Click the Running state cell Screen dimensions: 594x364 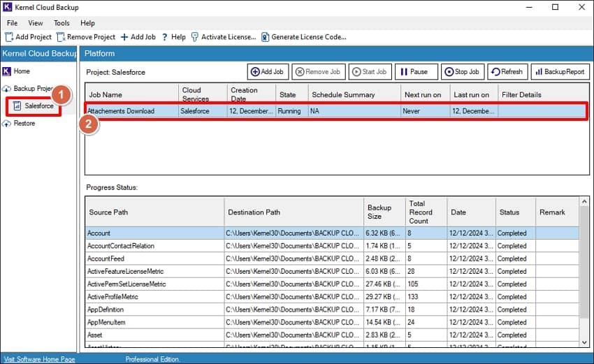292,111
